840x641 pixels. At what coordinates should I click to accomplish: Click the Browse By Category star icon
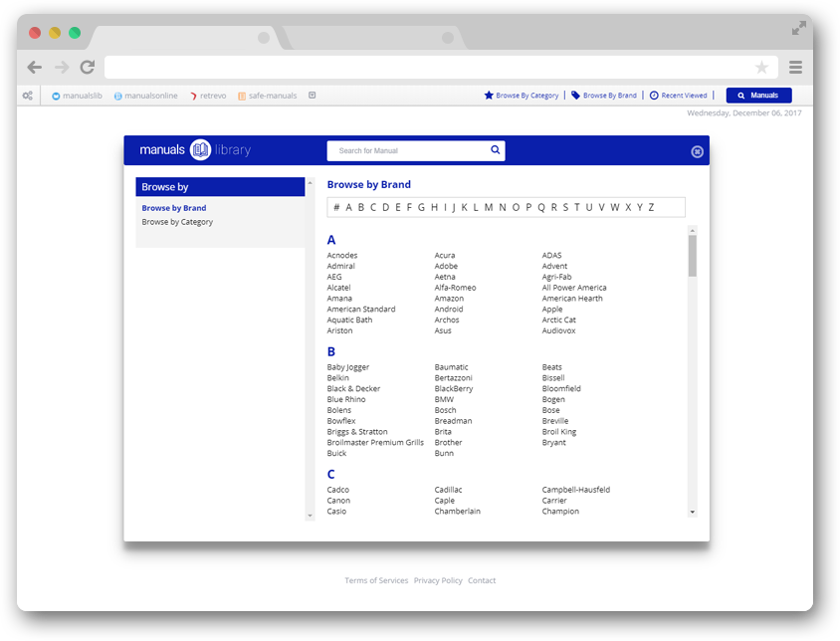pos(489,95)
